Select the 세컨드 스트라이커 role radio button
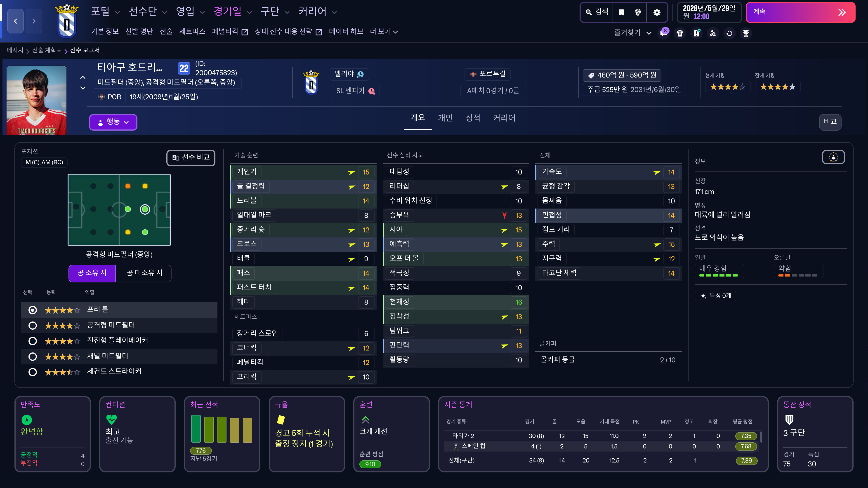868x488 pixels. (33, 372)
